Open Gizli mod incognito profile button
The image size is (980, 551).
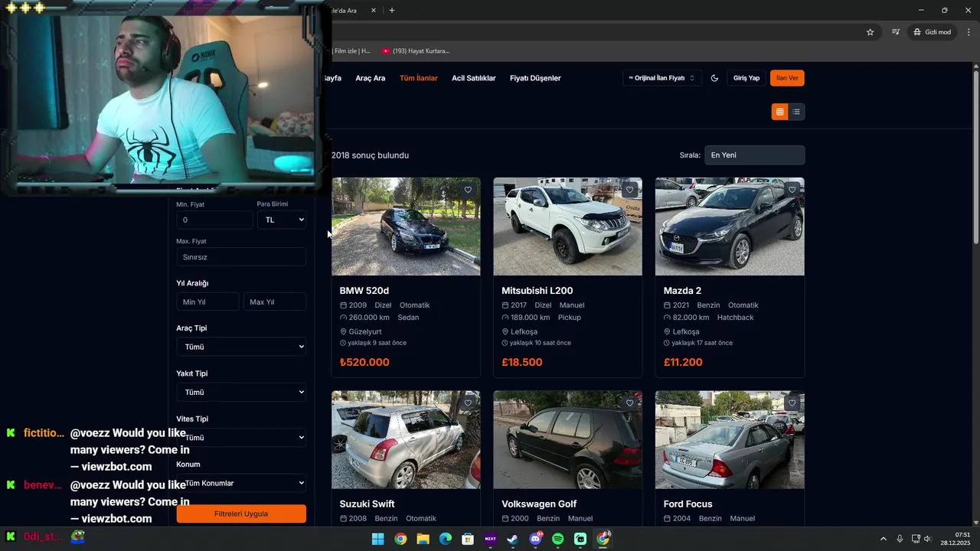tap(932, 32)
